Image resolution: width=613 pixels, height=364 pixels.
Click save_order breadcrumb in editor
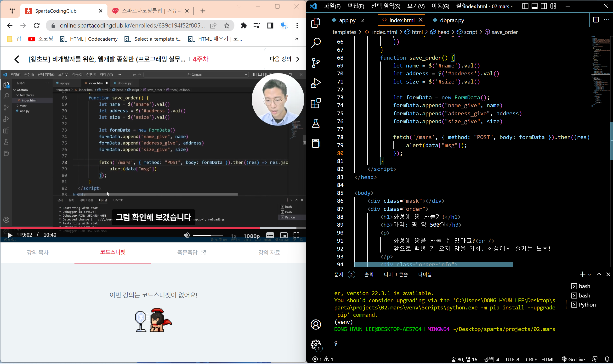[504, 32]
